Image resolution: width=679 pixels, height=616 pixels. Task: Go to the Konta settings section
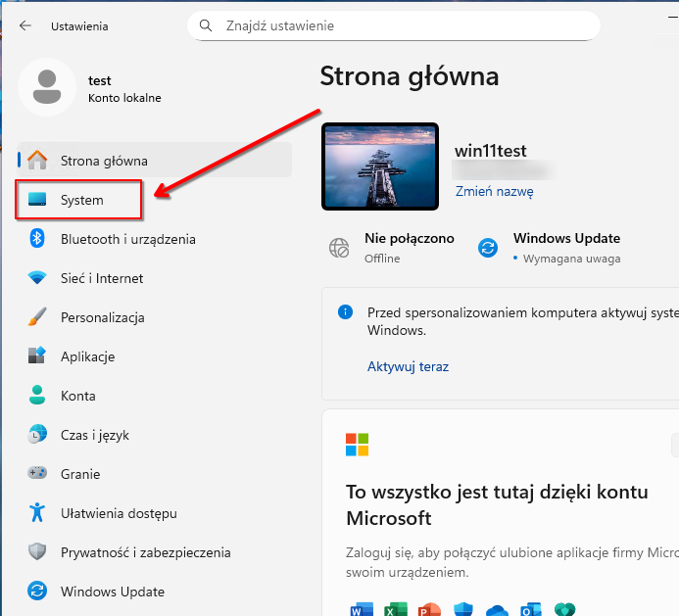pyautogui.click(x=78, y=396)
